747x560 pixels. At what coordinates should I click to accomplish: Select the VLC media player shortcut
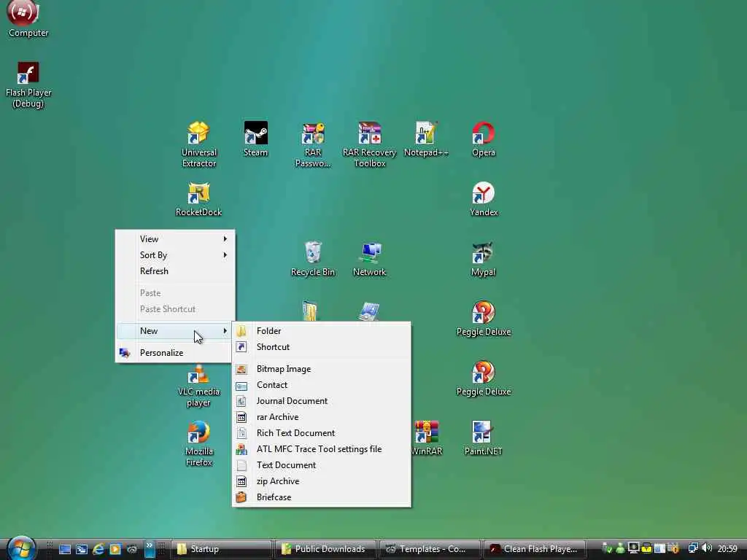198,386
